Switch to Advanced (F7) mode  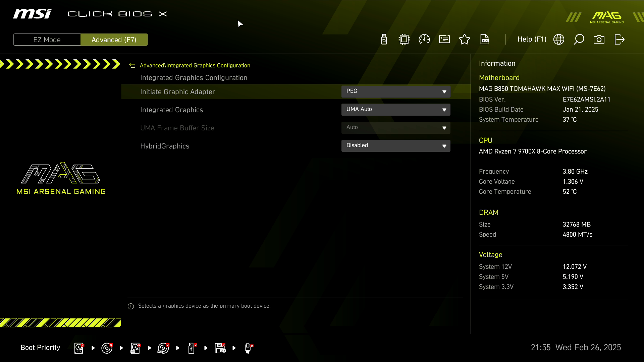[114, 40]
